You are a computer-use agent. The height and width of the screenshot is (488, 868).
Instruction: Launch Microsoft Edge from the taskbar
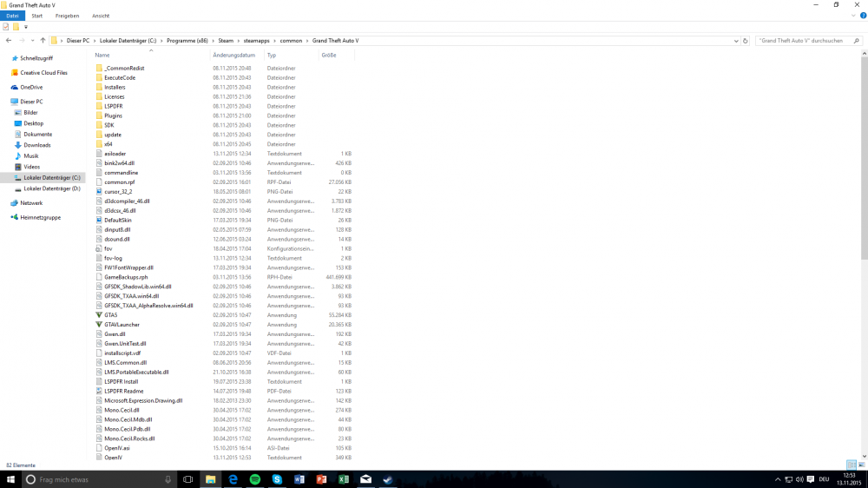coord(233,479)
